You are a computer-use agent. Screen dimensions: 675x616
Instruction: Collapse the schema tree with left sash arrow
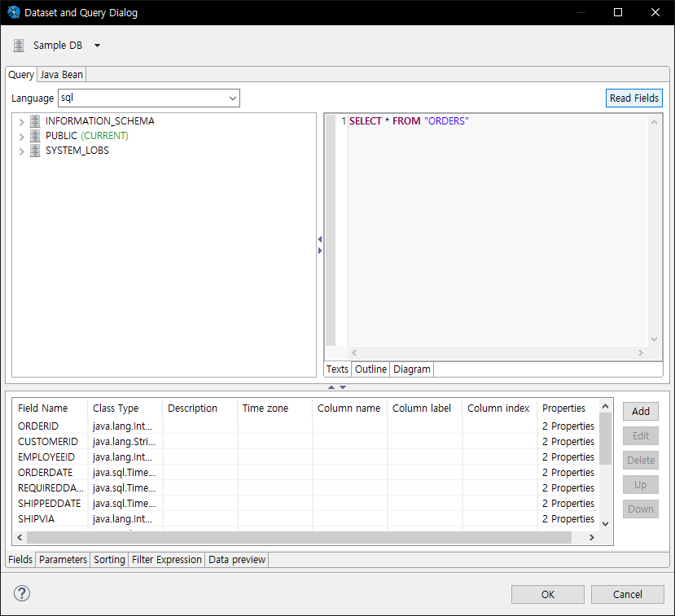320,239
